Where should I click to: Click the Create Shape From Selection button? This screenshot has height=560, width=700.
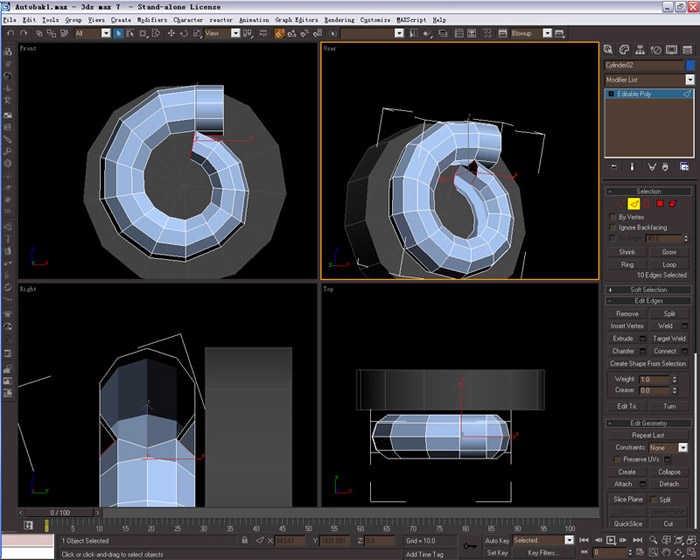click(648, 364)
